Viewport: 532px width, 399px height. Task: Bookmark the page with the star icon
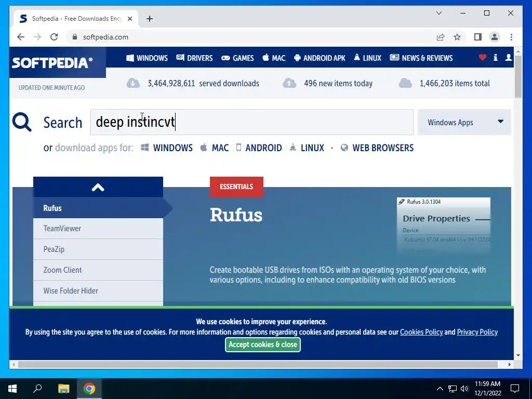[x=457, y=37]
